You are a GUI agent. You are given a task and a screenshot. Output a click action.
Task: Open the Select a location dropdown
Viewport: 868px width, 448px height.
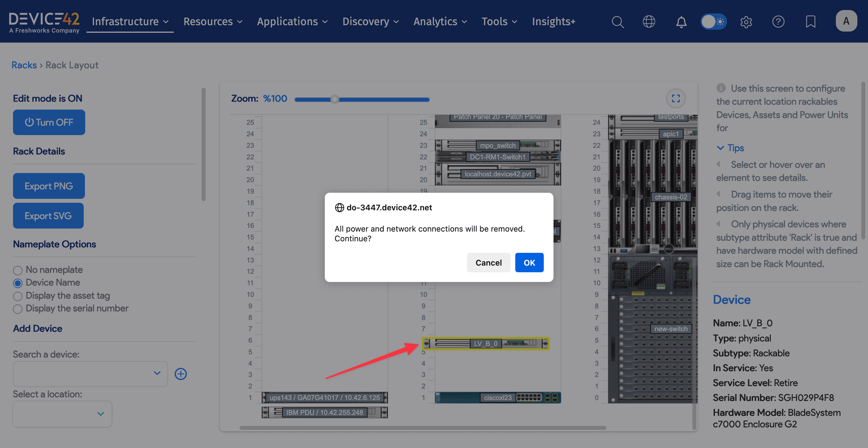62,414
